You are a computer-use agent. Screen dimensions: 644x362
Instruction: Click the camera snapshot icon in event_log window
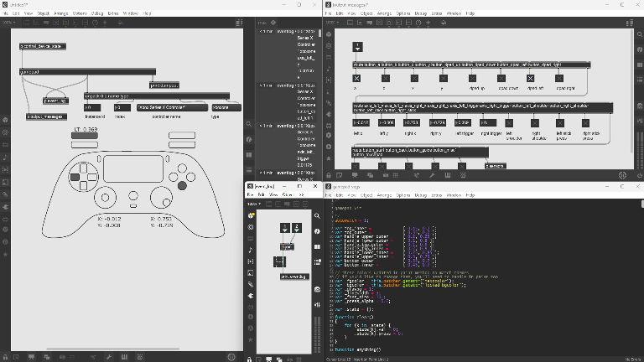(317, 289)
